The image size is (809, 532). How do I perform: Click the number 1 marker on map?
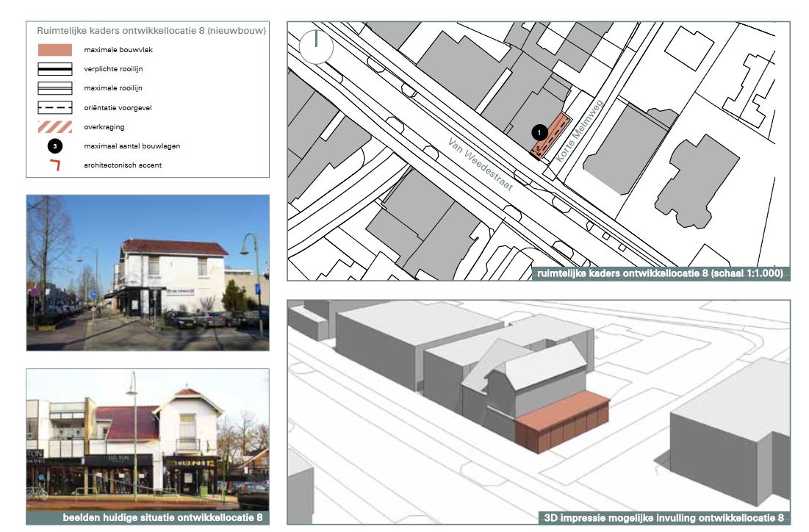(x=539, y=132)
